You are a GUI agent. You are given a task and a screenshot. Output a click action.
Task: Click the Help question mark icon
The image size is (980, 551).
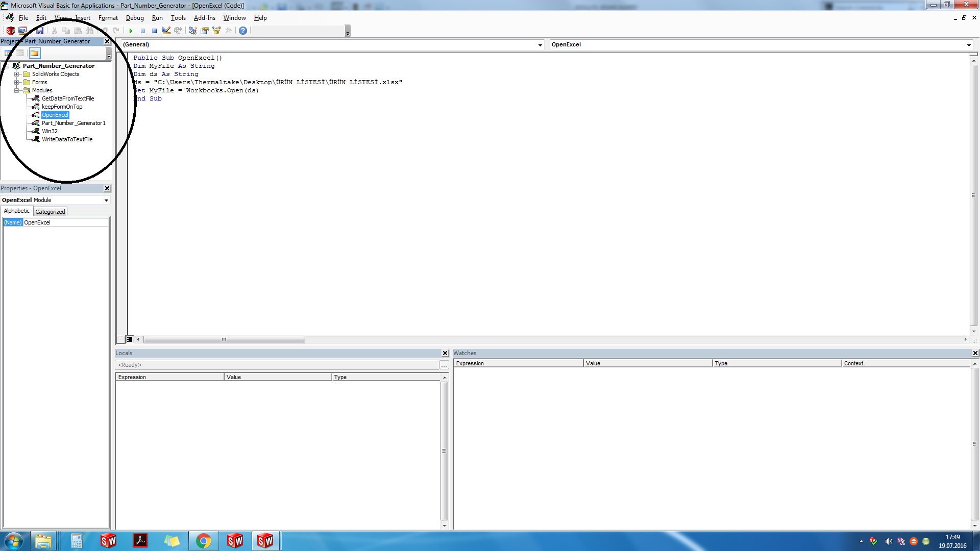[x=243, y=31]
